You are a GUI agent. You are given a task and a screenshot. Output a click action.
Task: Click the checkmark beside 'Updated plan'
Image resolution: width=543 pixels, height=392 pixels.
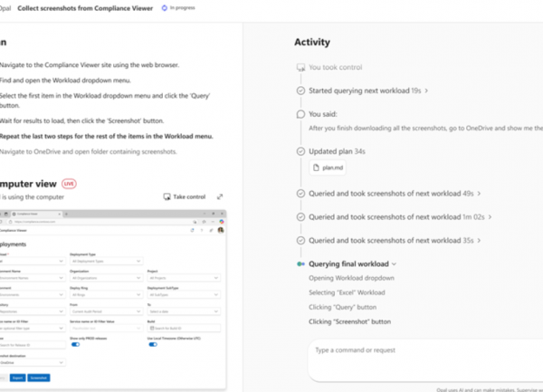pos(300,150)
